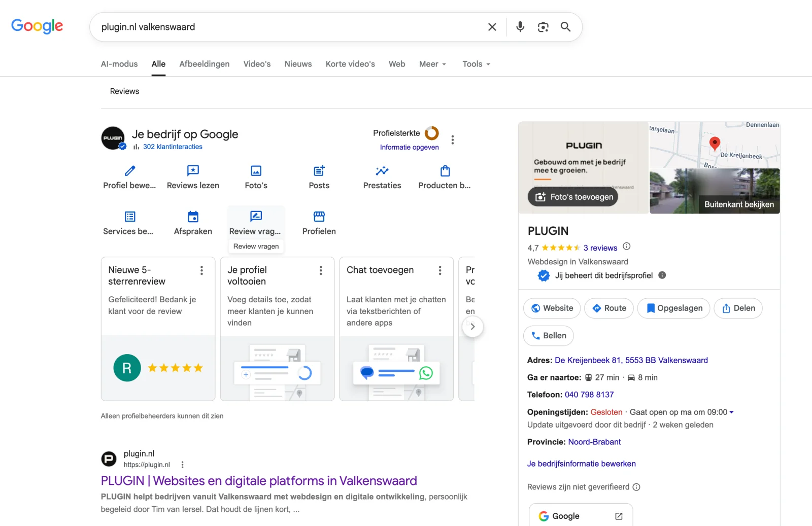Click info icon beside Jij beheert dit bedrijfsprofiel

tap(662, 275)
